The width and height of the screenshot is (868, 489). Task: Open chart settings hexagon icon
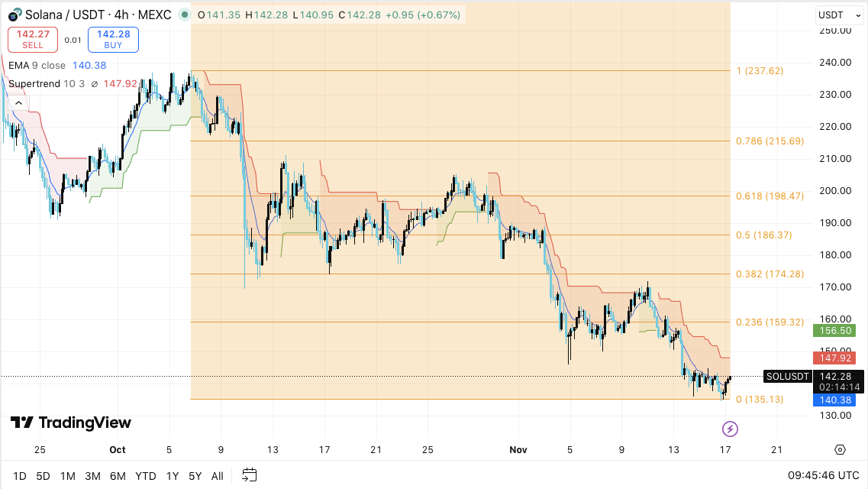pyautogui.click(x=841, y=449)
